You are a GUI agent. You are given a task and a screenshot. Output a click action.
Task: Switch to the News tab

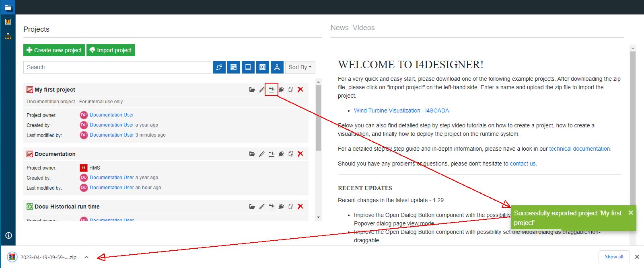pyautogui.click(x=339, y=28)
